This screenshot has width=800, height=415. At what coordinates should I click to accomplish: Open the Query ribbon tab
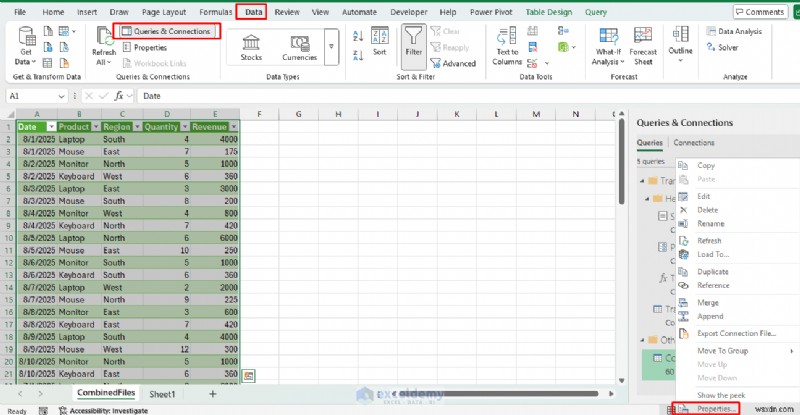[596, 12]
